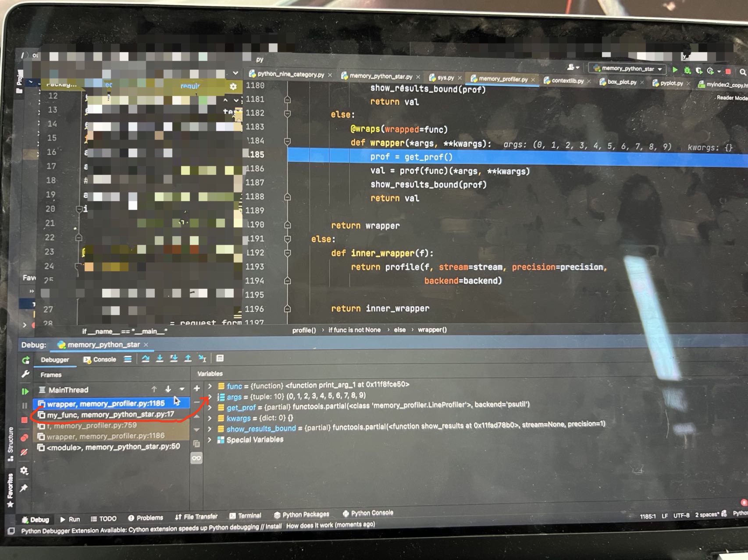The height and width of the screenshot is (560, 748).
Task: Stop the process from the top toolbar
Action: (x=728, y=71)
